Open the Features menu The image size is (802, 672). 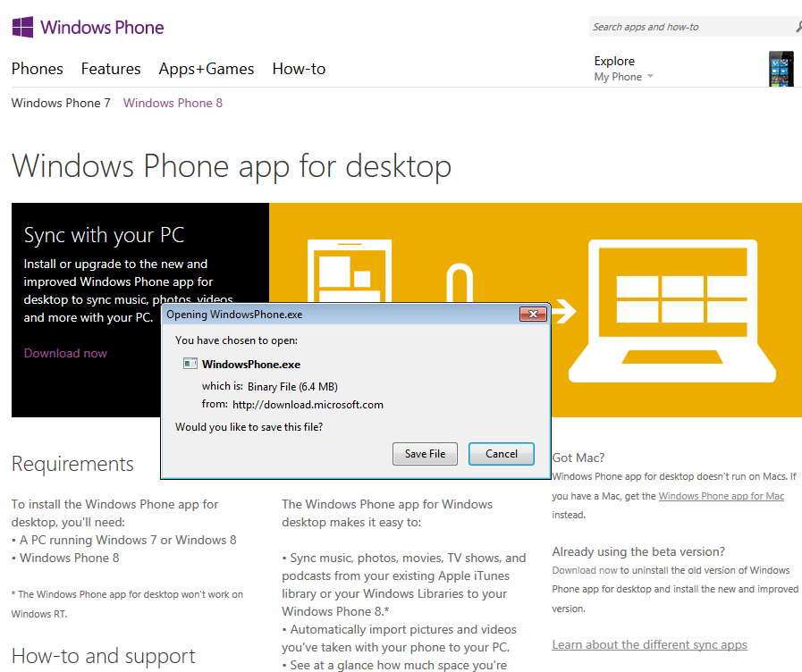pyautogui.click(x=111, y=69)
